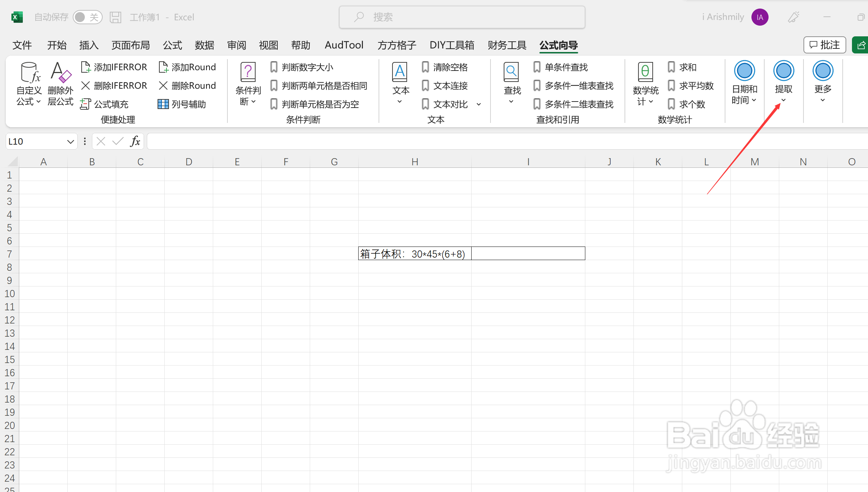Click 清除空格 in the ribbon
This screenshot has height=492, width=868.
pos(445,67)
